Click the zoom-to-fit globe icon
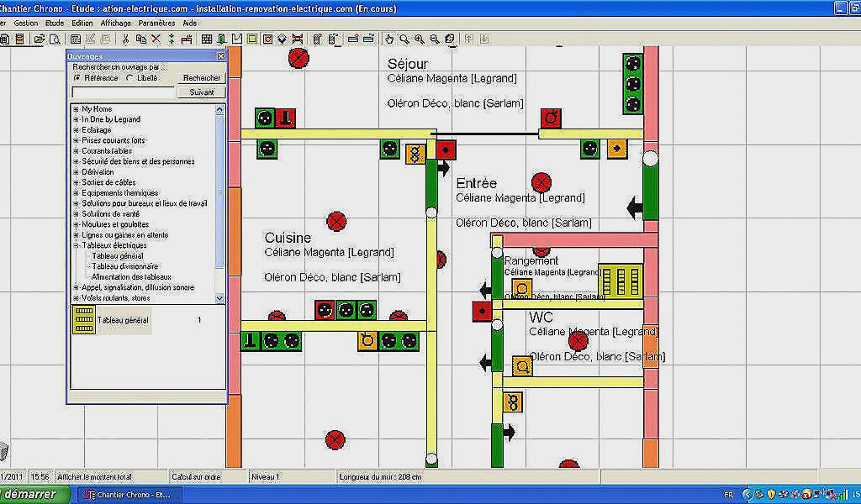Screen dimensions: 861x504 (450, 39)
